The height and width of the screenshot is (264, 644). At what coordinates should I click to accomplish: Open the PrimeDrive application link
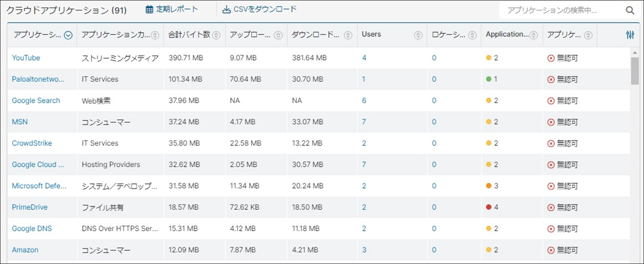30,207
